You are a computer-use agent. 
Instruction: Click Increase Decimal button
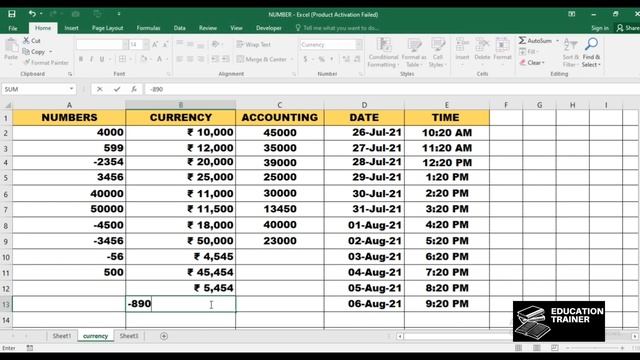click(346, 59)
